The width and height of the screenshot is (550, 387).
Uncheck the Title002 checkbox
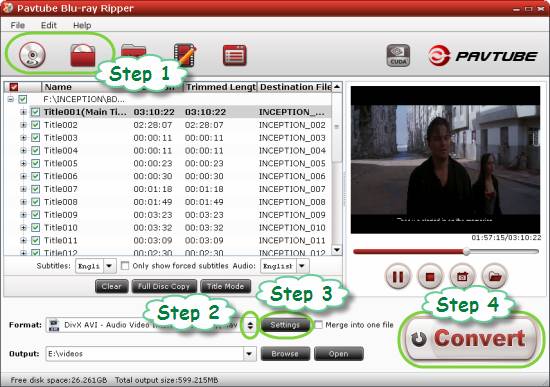[x=35, y=125]
